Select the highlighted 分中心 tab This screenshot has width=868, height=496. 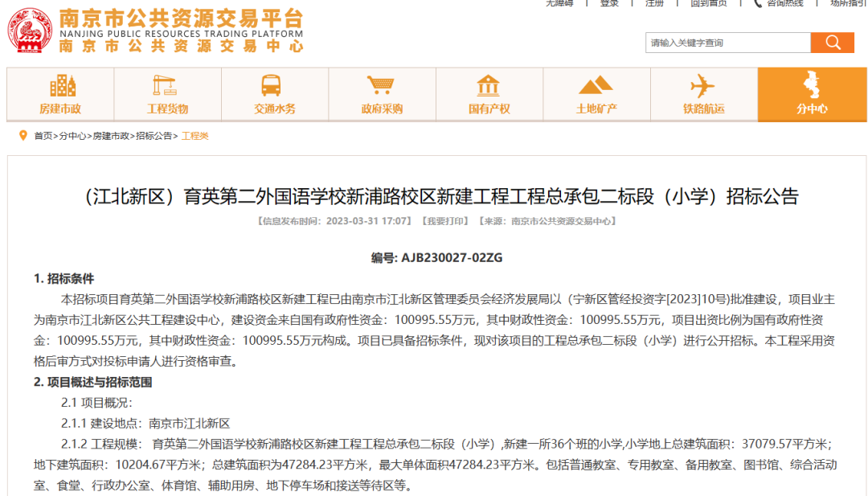[x=812, y=94]
